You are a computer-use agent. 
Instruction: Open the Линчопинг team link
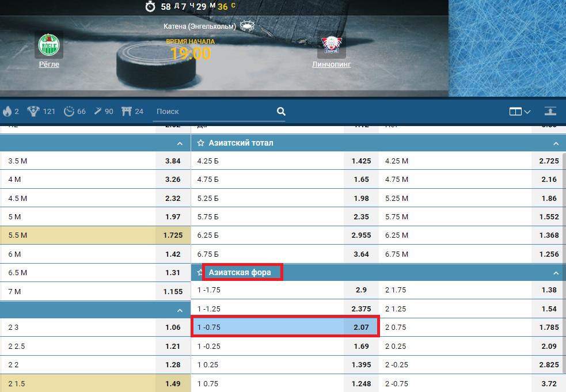(x=332, y=64)
